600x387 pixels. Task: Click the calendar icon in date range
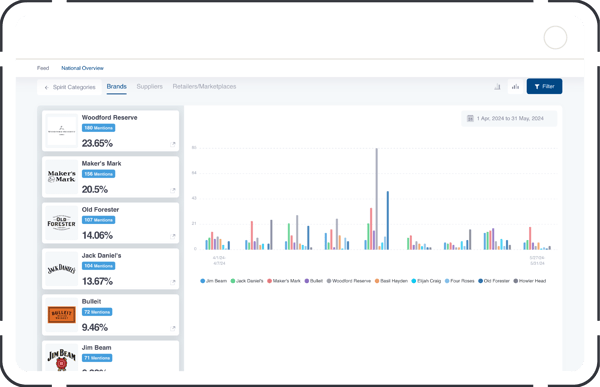(470, 119)
